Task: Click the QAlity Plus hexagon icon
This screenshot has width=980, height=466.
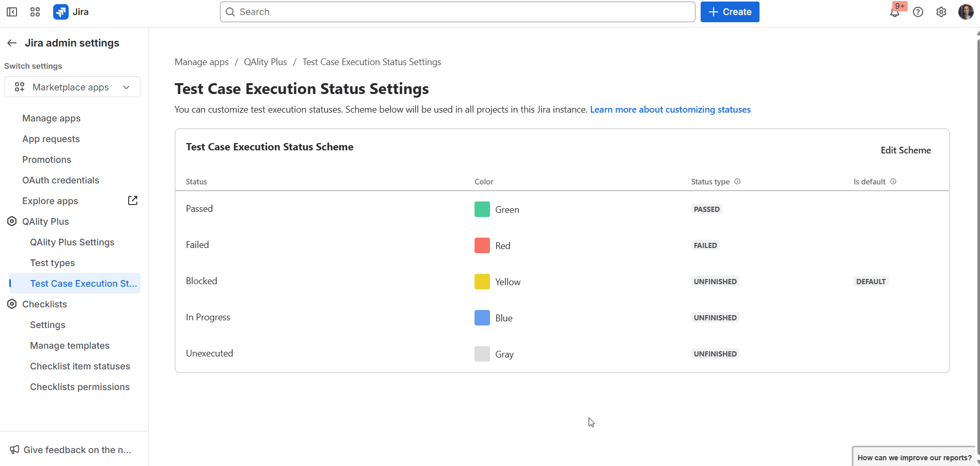Action: (12, 221)
